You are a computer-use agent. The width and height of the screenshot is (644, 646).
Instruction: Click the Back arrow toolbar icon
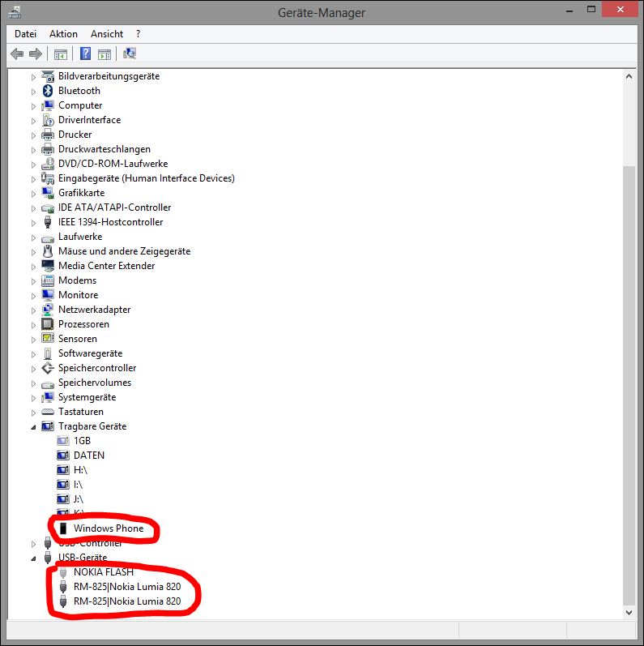click(x=17, y=53)
